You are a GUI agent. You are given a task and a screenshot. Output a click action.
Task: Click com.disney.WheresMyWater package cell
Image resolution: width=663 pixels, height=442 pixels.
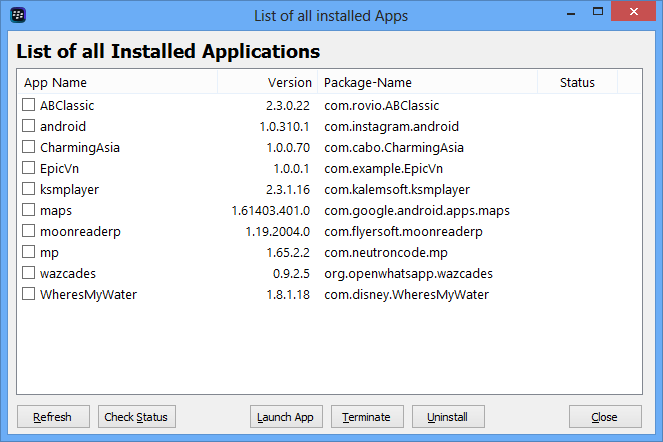coord(406,294)
